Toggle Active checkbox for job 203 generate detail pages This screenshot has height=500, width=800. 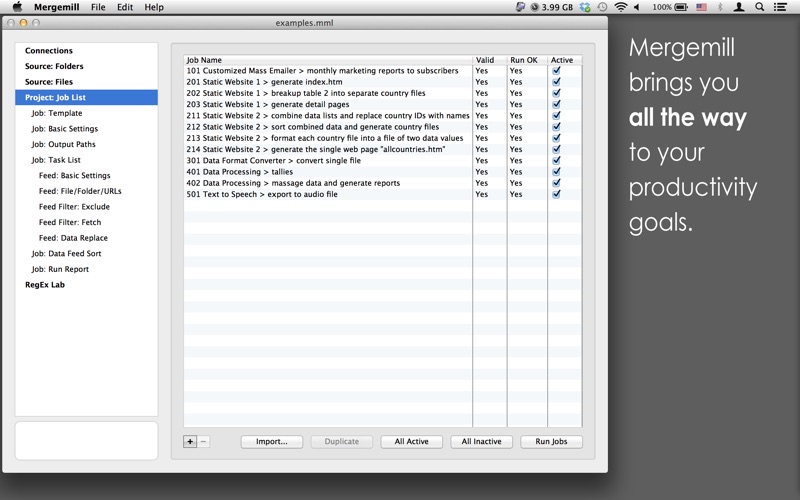tap(556, 104)
